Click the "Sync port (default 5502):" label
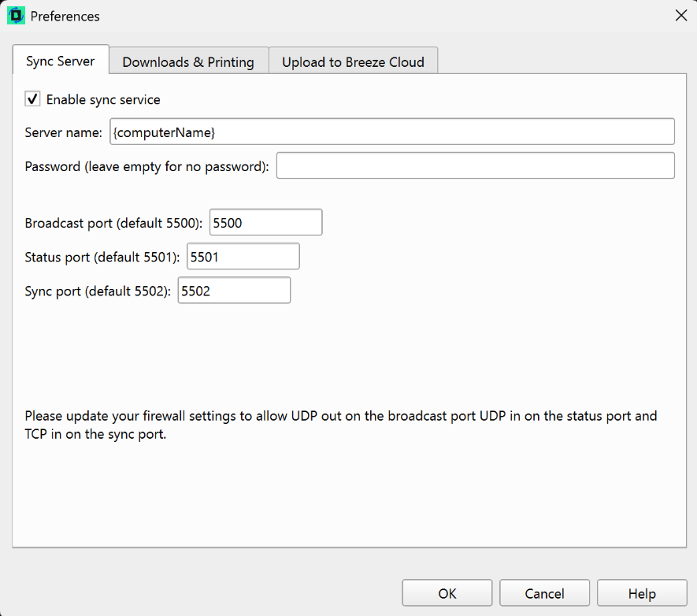697x616 pixels. [x=98, y=291]
